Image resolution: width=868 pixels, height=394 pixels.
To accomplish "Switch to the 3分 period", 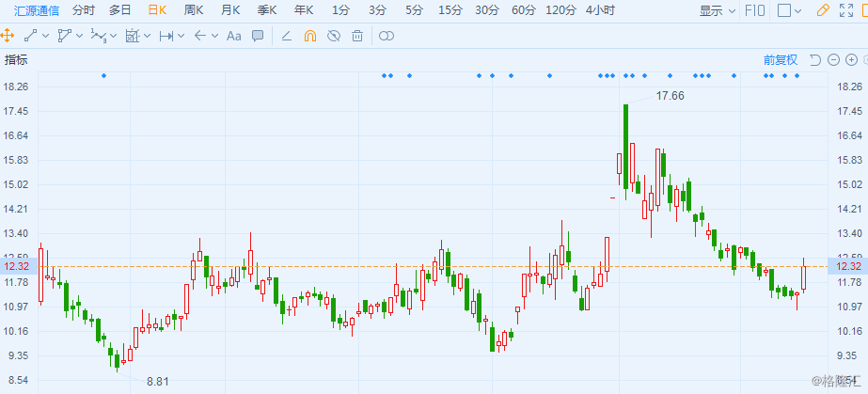I will 377,10.
